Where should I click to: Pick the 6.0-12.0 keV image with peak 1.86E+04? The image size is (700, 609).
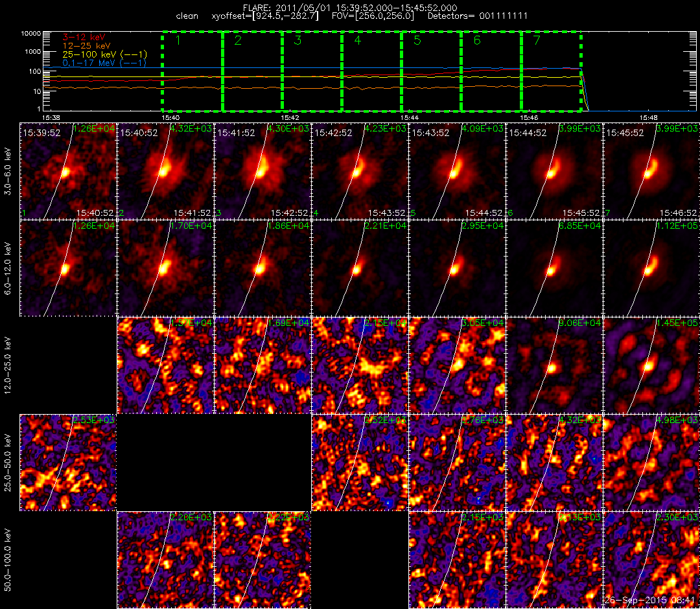click(x=262, y=269)
